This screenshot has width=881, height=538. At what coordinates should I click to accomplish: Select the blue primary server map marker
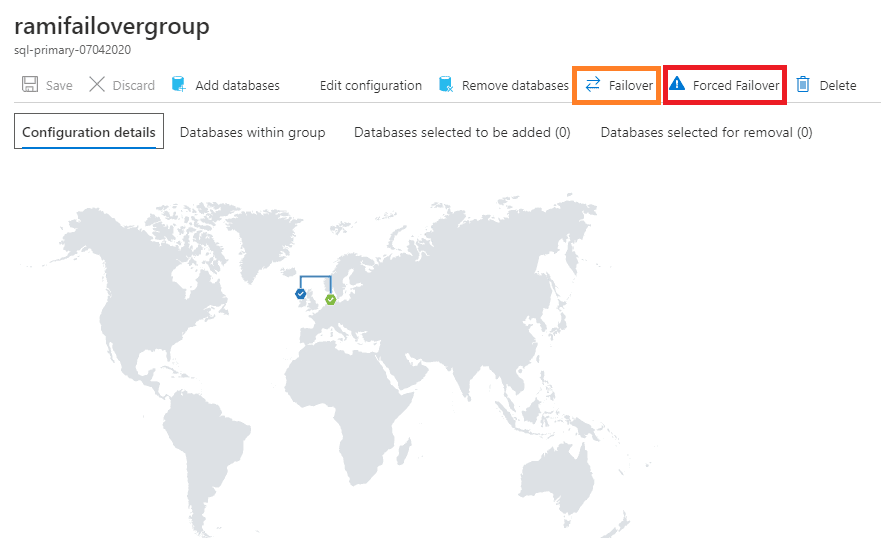click(x=300, y=294)
